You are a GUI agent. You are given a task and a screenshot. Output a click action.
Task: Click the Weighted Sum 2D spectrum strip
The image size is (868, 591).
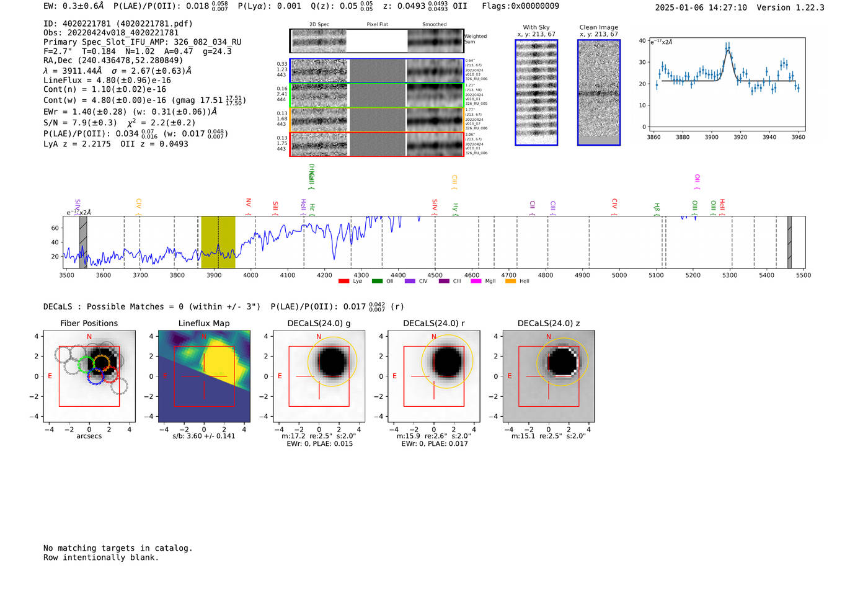376,41
